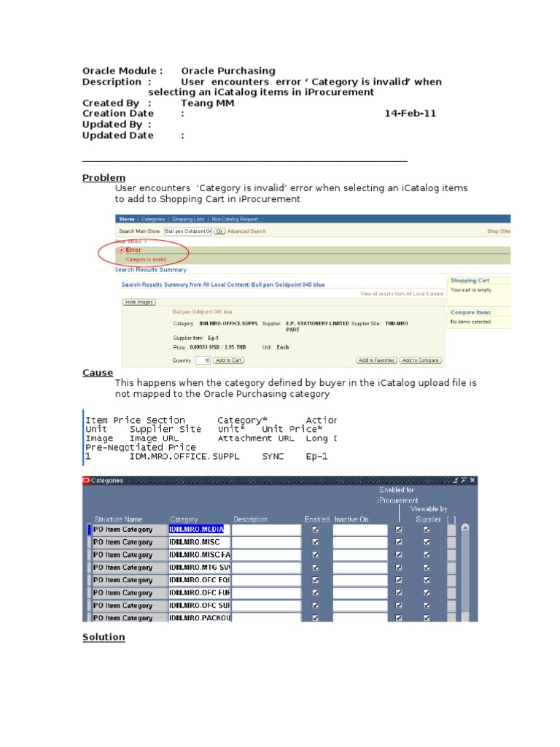Click the Add to Favorites button
Screen dimensions: 560x747
pos(376,360)
